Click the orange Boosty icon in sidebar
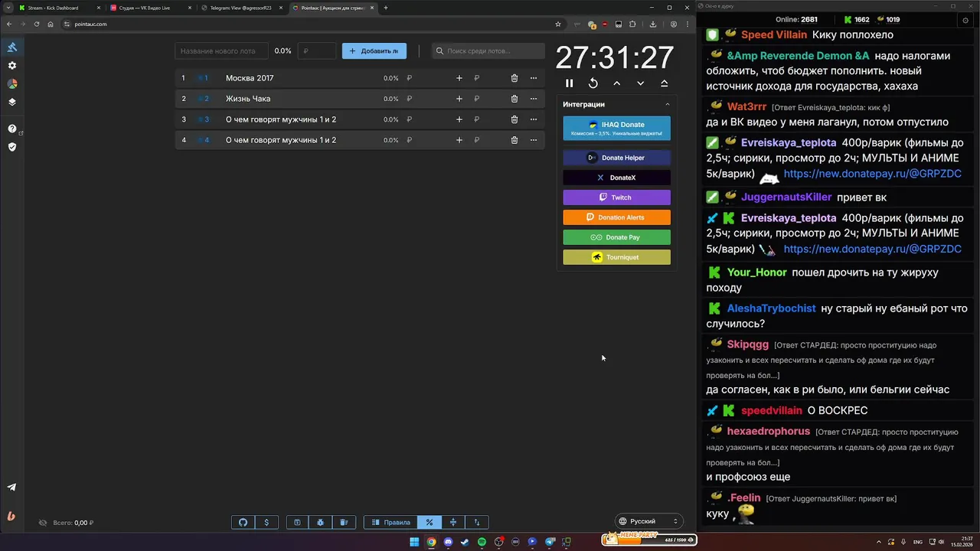This screenshot has width=980, height=551. pyautogui.click(x=12, y=516)
